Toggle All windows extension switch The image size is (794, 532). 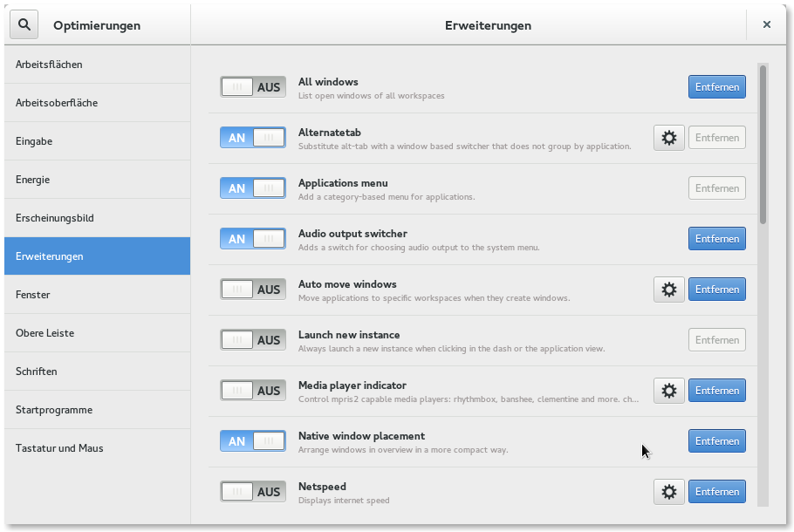[253, 86]
